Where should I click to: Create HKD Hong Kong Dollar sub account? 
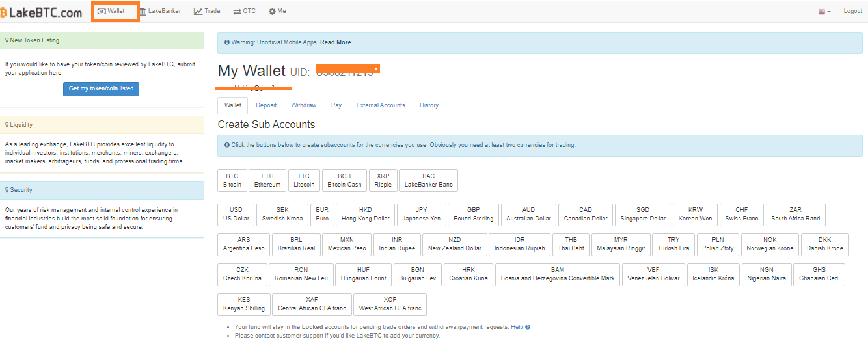(366, 215)
